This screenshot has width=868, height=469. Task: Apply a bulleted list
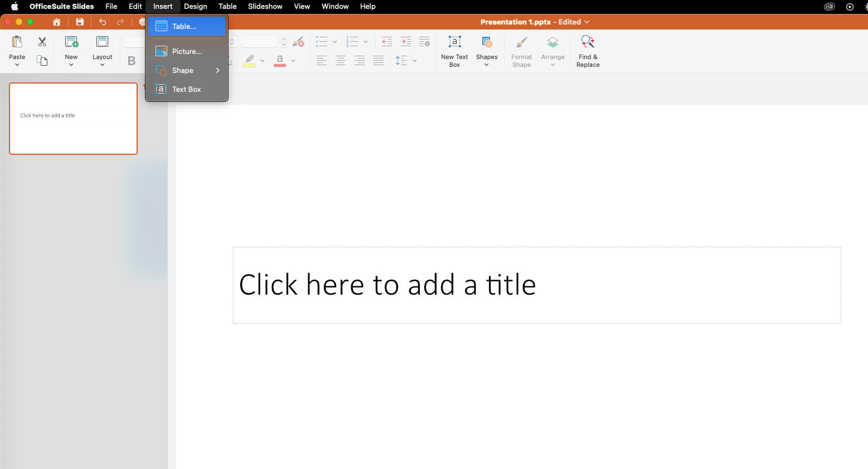point(322,41)
